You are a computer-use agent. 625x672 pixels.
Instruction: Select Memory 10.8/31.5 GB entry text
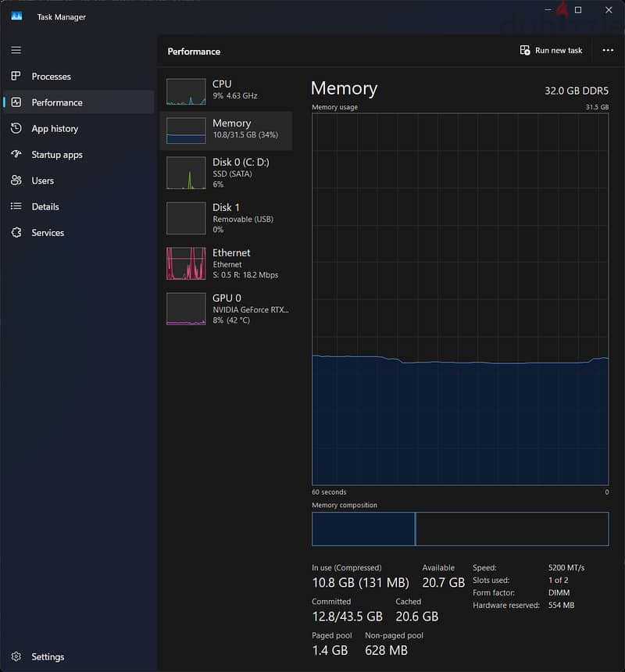click(x=245, y=129)
